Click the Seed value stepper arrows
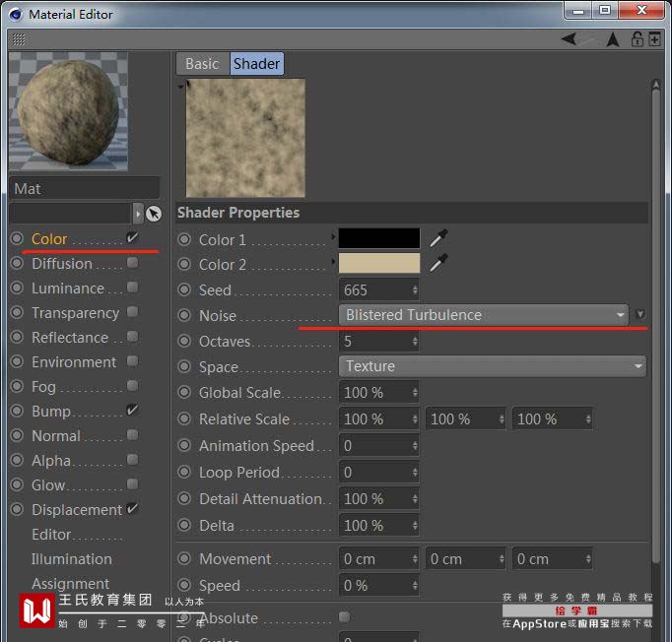This screenshot has width=672, height=642. tap(415, 289)
